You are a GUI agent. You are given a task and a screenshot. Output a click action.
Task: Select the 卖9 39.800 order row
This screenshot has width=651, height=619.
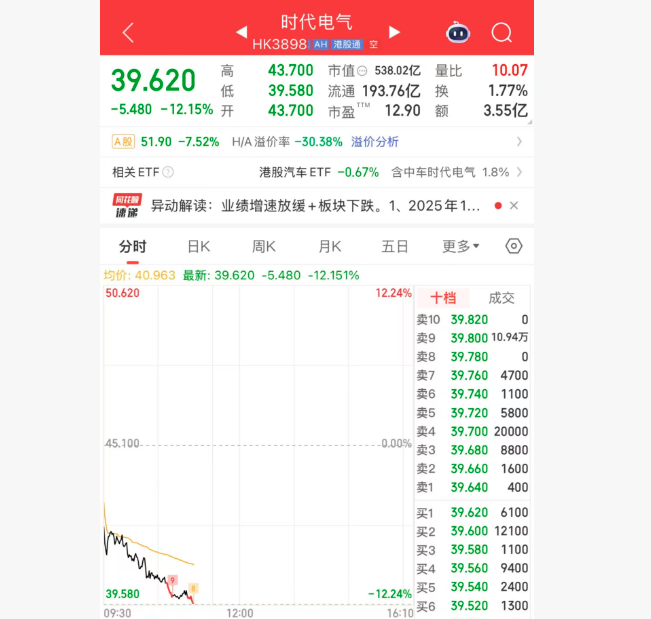472,338
